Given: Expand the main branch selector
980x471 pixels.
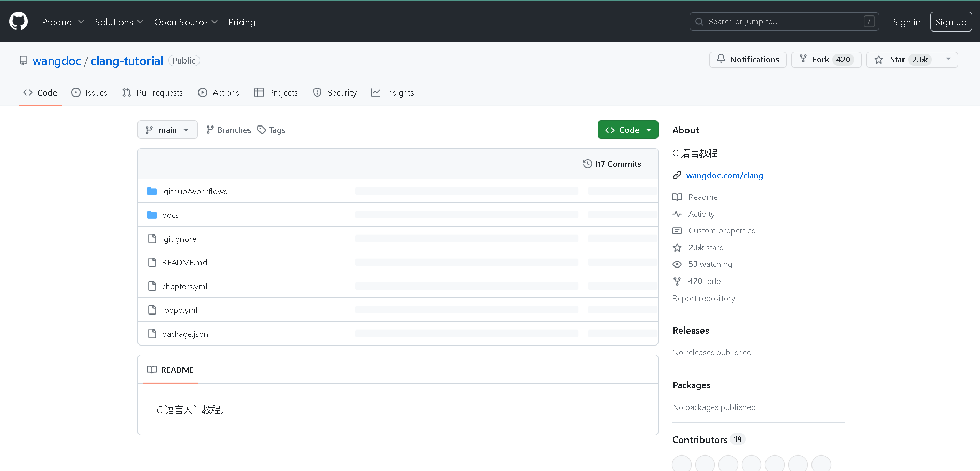Looking at the screenshot, I should 167,130.
